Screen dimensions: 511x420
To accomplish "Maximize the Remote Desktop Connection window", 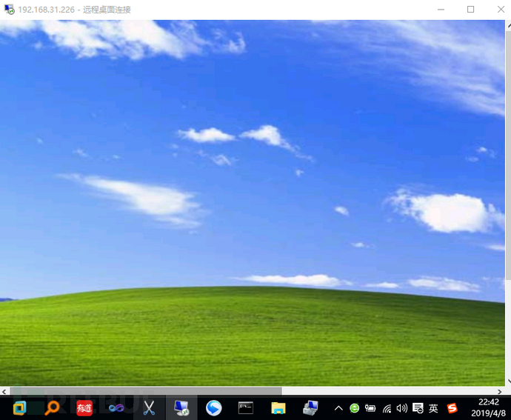I will tap(470, 10).
